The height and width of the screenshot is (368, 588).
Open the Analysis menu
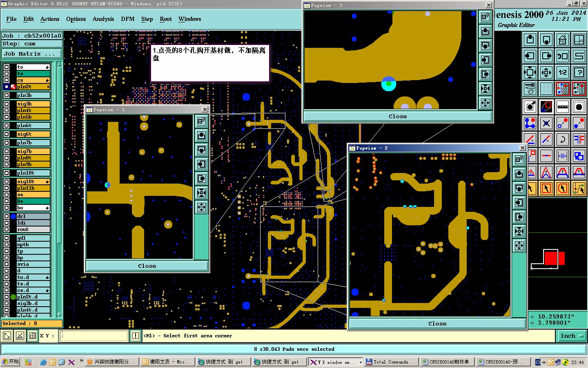[103, 19]
